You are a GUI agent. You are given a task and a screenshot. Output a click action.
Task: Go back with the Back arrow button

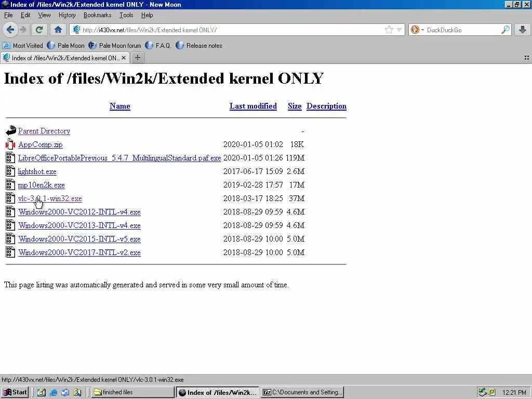click(x=10, y=30)
